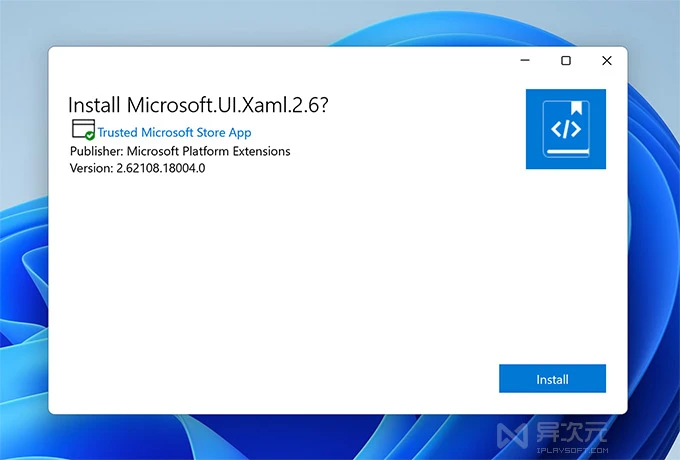The height and width of the screenshot is (460, 680).
Task: Close the installer dialog
Action: tap(607, 61)
